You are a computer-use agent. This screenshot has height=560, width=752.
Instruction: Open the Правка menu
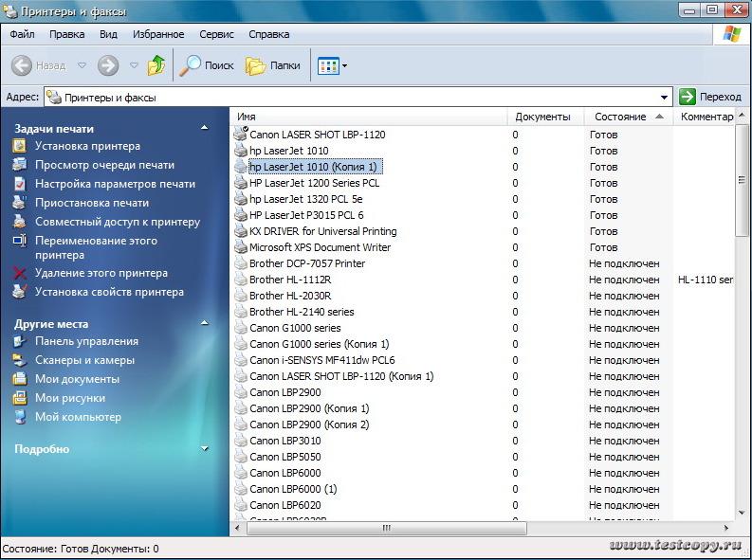[67, 34]
